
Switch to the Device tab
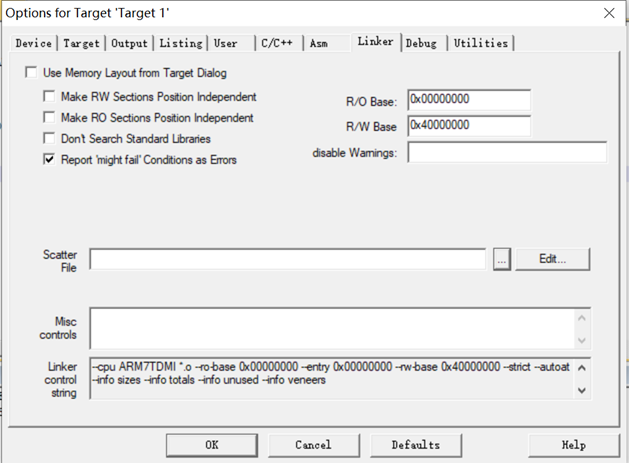pos(34,43)
